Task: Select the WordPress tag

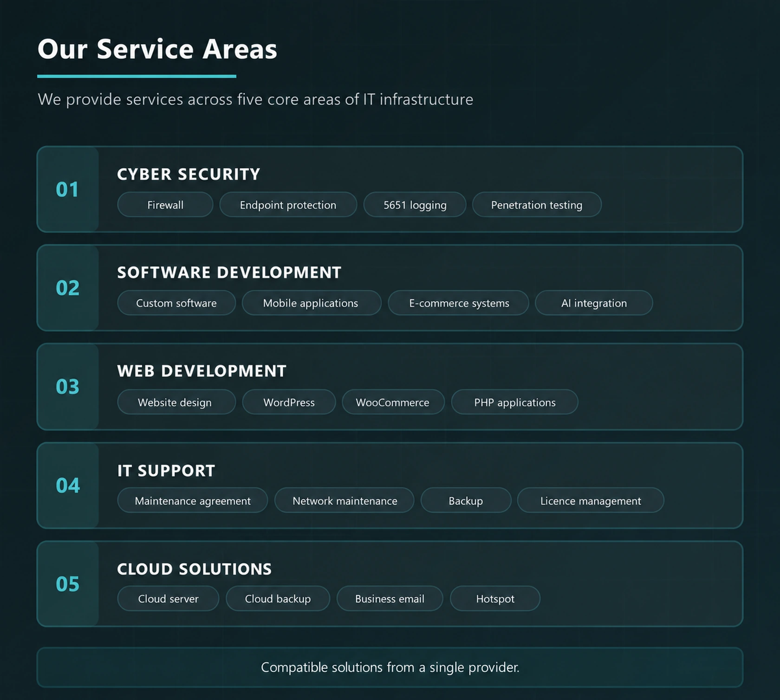Action: 289,402
